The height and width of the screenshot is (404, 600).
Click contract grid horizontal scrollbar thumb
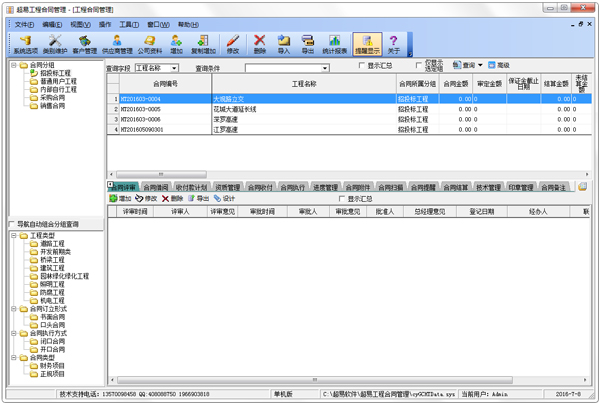point(161,174)
